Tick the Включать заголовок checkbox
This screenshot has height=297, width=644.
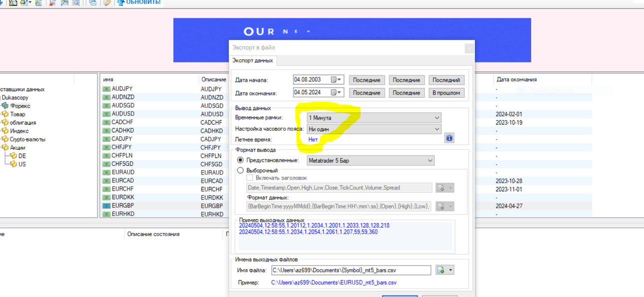250,178
